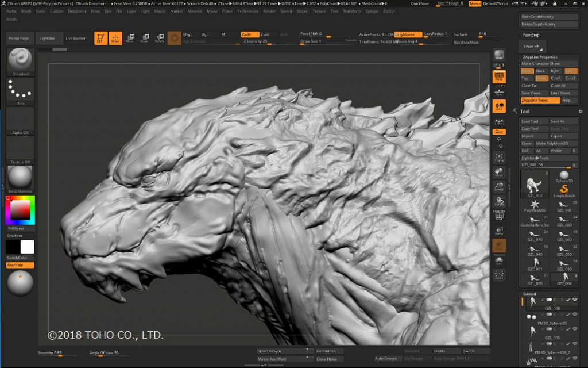Screen dimensions: 588x368
Task: Toggle Perspective view button
Action: tap(499, 76)
